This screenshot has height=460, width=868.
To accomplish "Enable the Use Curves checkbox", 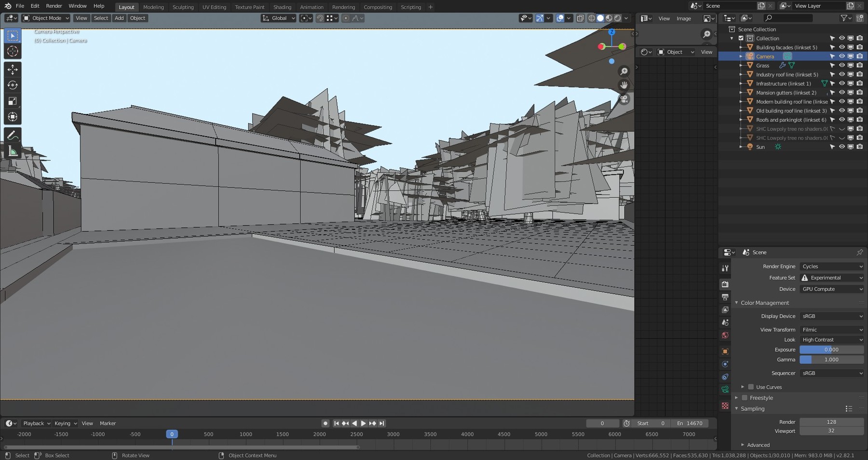I will (751, 387).
